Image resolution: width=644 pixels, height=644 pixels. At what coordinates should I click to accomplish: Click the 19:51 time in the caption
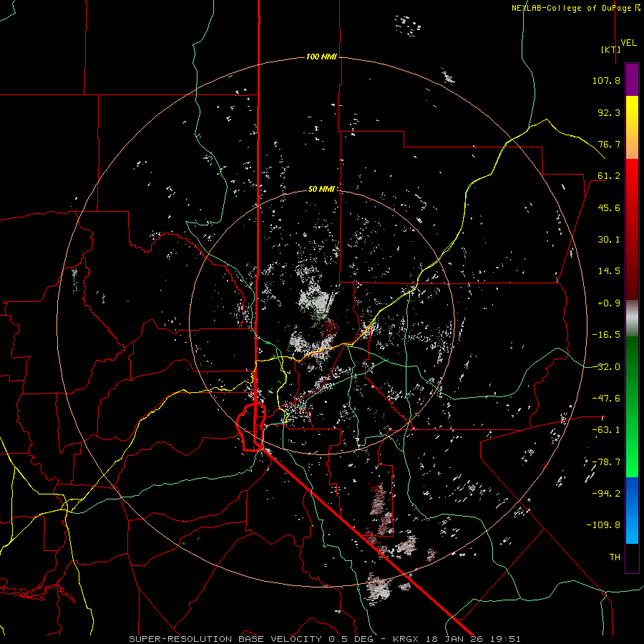[x=507, y=639]
